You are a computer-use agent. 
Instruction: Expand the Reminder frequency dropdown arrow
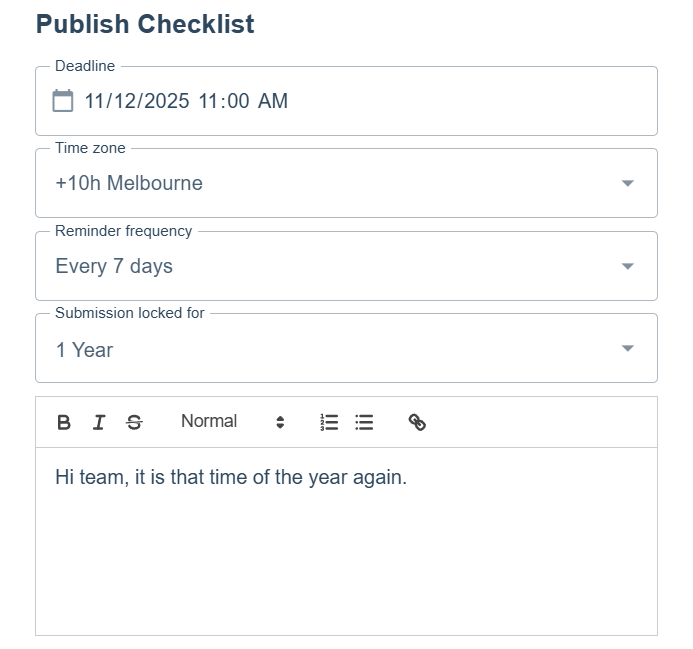click(627, 267)
